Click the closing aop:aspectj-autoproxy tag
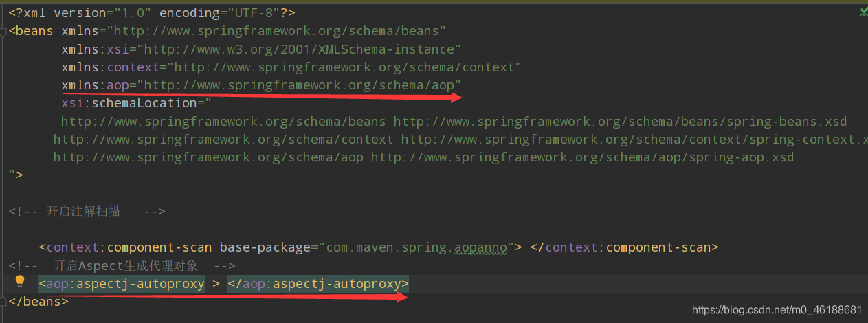This screenshot has width=868, height=323. click(318, 283)
